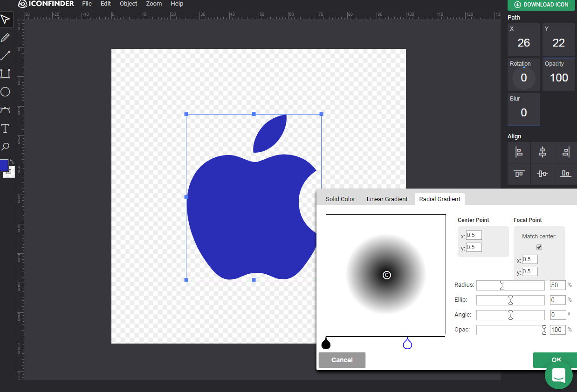Align objects vertical middle

[542, 174]
